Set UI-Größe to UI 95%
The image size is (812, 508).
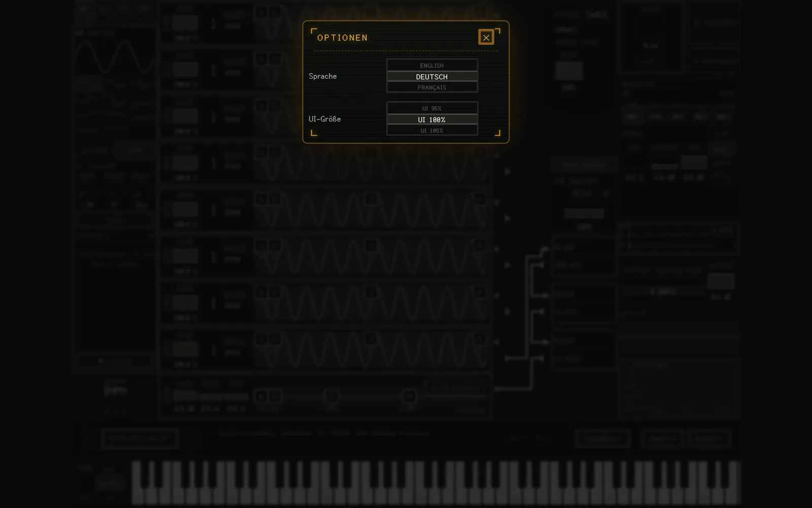432,108
